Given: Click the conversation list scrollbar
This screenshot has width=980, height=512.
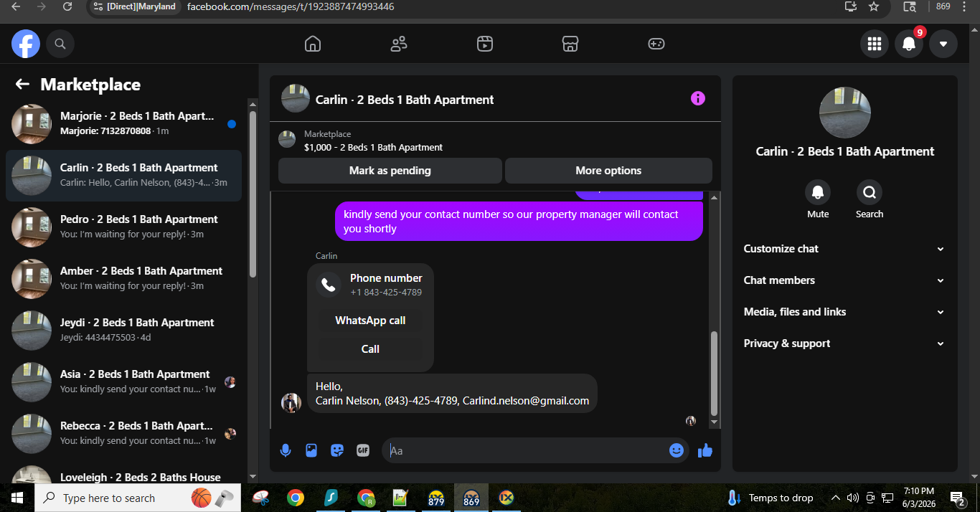Looking at the screenshot, I should pyautogui.click(x=253, y=194).
